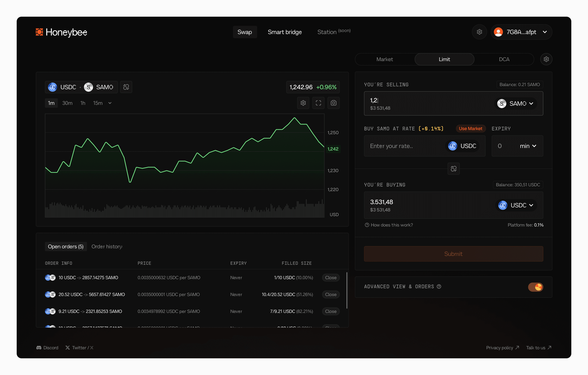Open the Order history tab
The height and width of the screenshot is (375, 588).
(107, 247)
